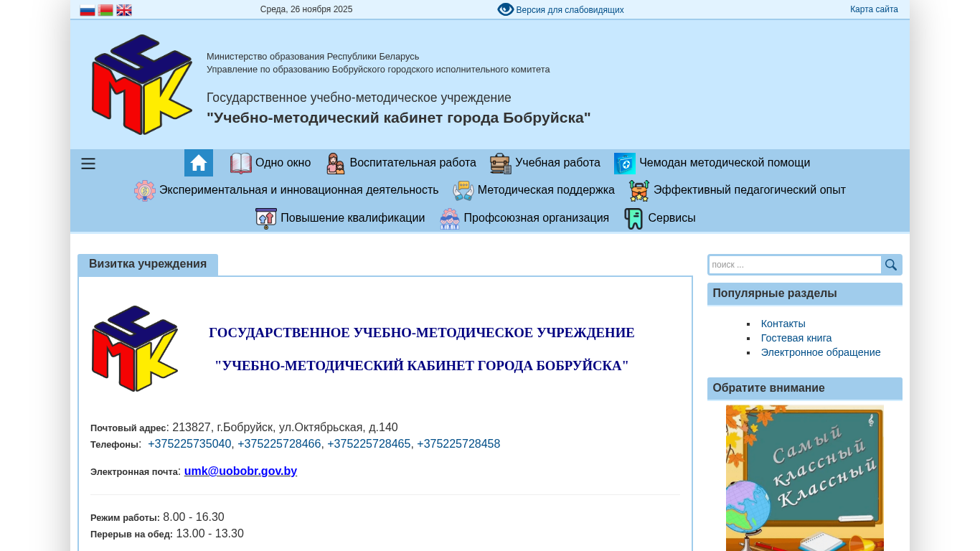This screenshot has width=980, height=551.
Task: Click the green icon beside 'Сервисы'
Action: point(633,218)
